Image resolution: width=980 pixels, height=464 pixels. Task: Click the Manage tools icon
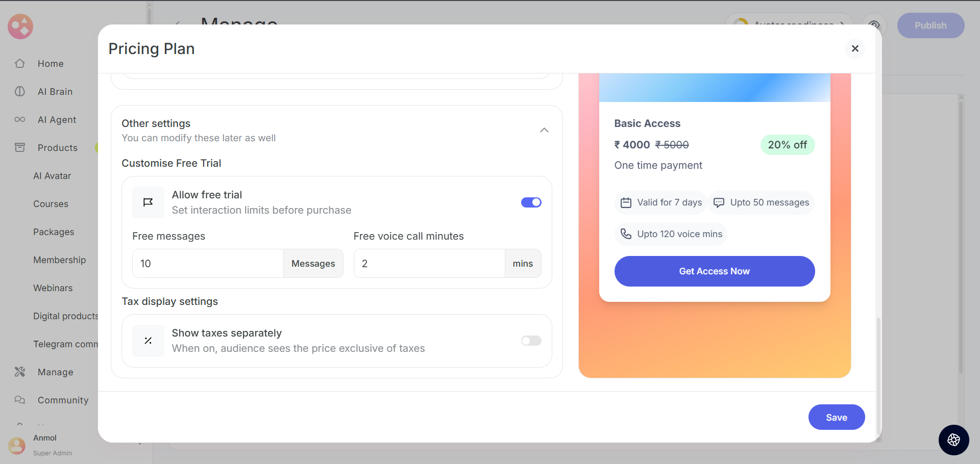[20, 372]
